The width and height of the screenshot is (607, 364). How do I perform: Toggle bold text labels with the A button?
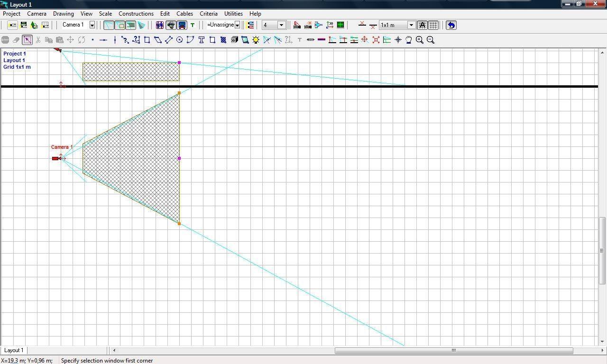pyautogui.click(x=422, y=25)
